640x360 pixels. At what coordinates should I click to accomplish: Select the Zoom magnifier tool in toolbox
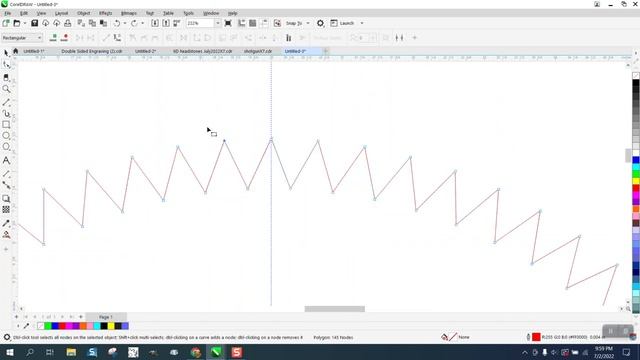(6, 89)
